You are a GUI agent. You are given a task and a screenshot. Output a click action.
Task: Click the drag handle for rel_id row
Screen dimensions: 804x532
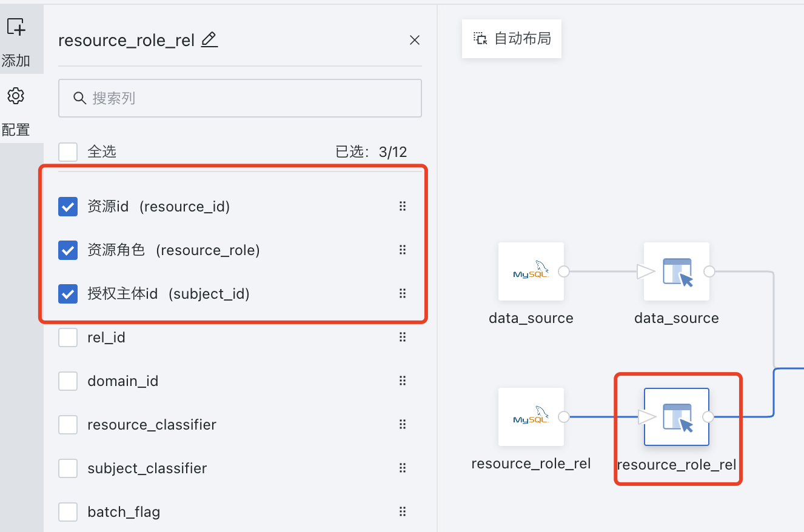point(403,337)
